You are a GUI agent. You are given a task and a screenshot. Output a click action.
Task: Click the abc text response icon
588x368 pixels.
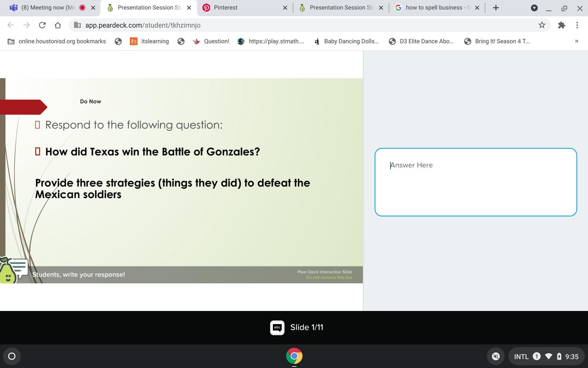[x=277, y=328]
